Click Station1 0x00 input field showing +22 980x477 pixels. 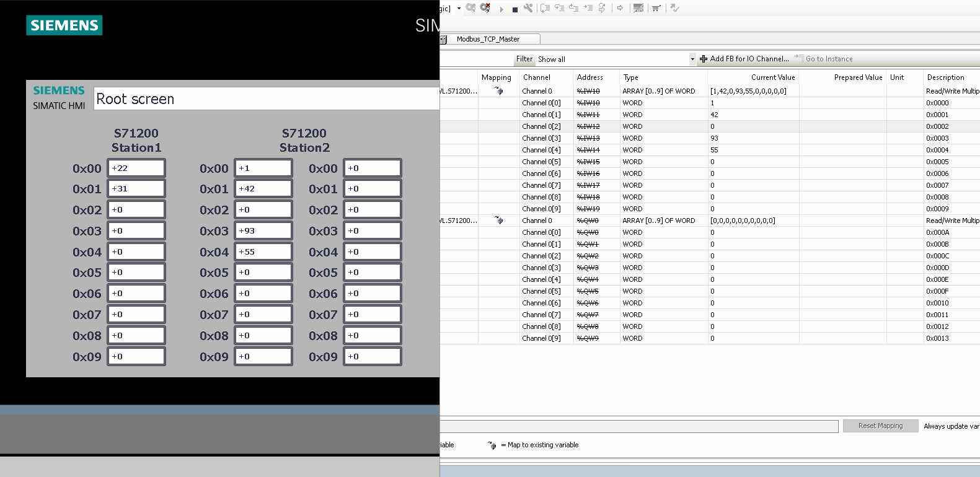pos(136,168)
